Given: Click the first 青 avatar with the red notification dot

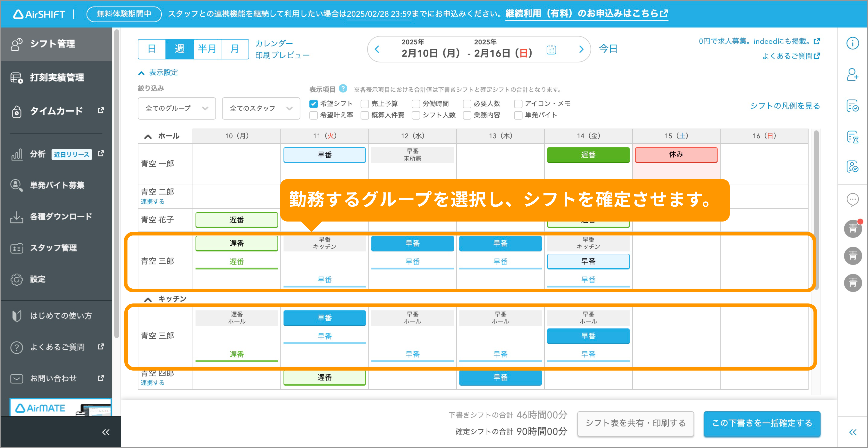Looking at the screenshot, I should (x=853, y=229).
